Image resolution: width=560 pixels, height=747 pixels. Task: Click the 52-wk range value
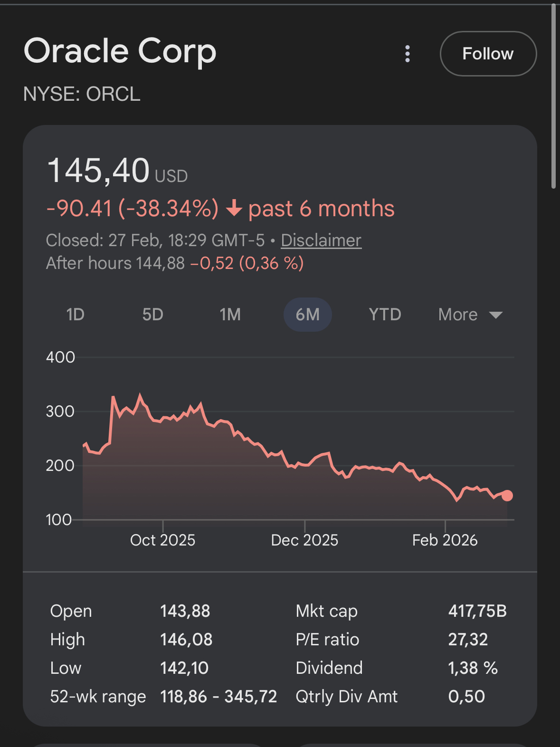pyautogui.click(x=218, y=696)
